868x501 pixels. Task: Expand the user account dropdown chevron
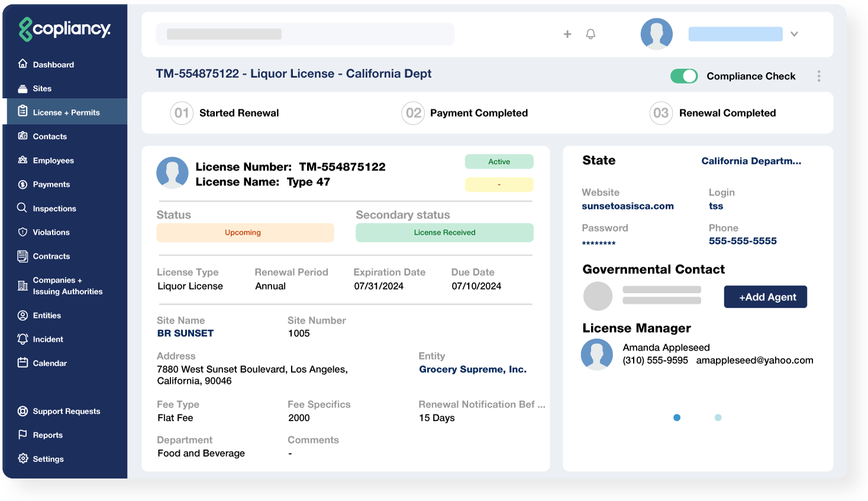coord(794,34)
